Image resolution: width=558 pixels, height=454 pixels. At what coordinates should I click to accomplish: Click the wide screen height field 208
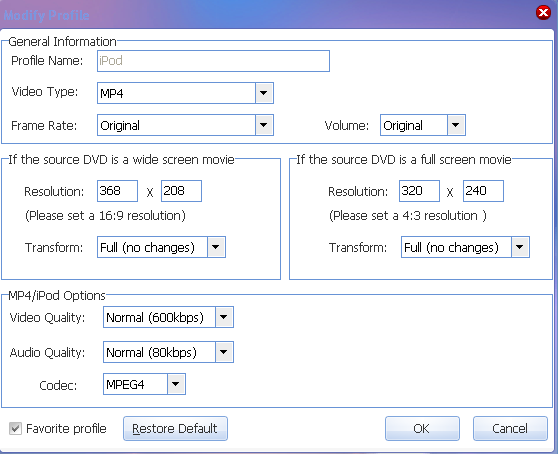(181, 191)
